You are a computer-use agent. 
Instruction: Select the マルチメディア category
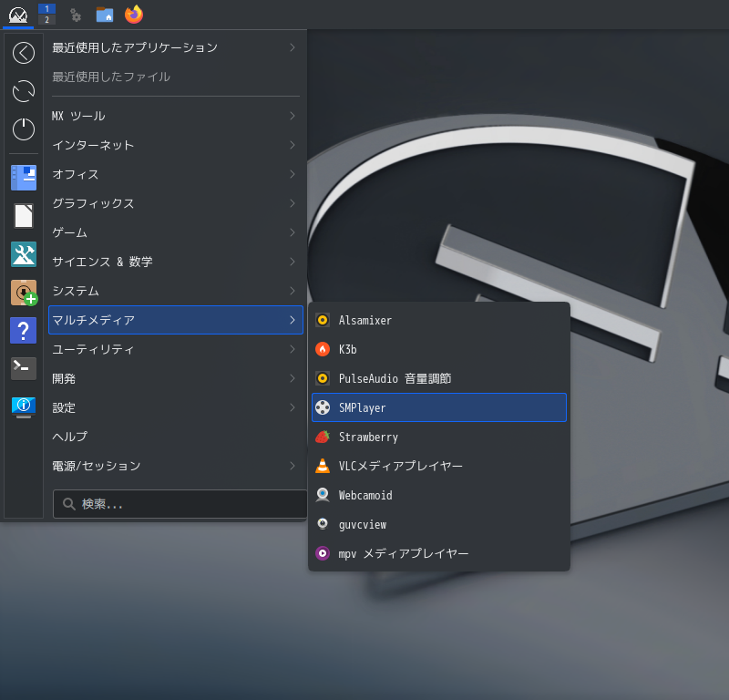point(176,320)
